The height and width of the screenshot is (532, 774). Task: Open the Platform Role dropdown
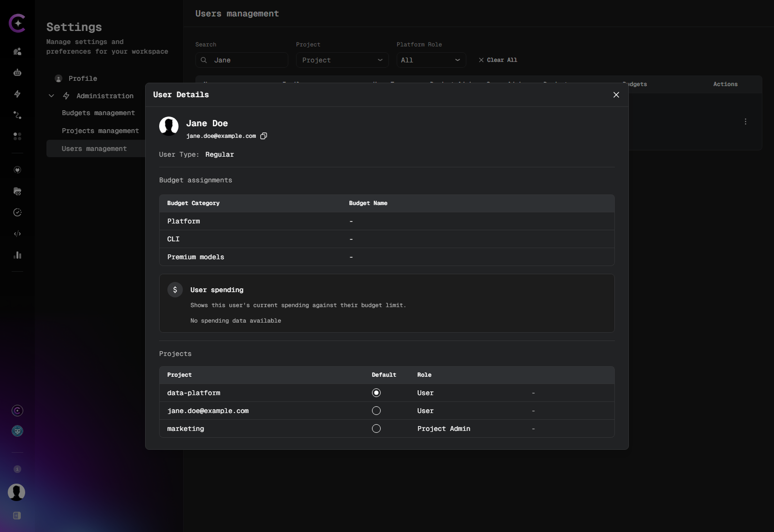point(432,60)
